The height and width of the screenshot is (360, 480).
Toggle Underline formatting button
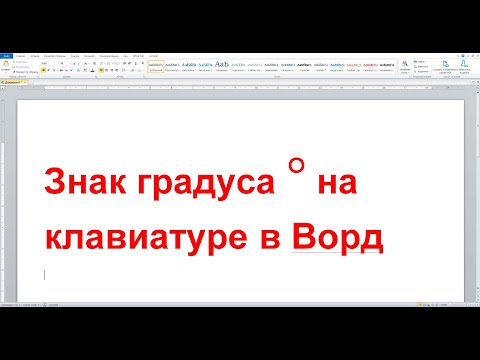tap(54, 70)
